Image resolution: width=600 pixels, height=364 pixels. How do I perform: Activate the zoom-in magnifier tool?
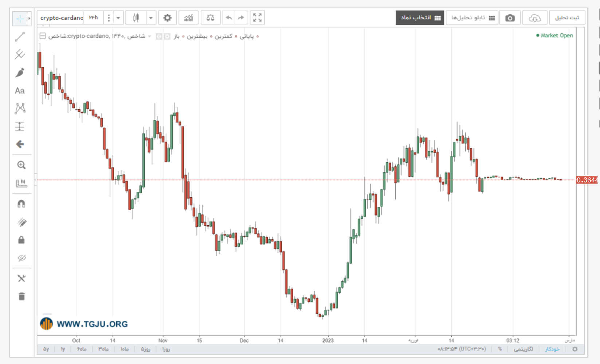(21, 165)
